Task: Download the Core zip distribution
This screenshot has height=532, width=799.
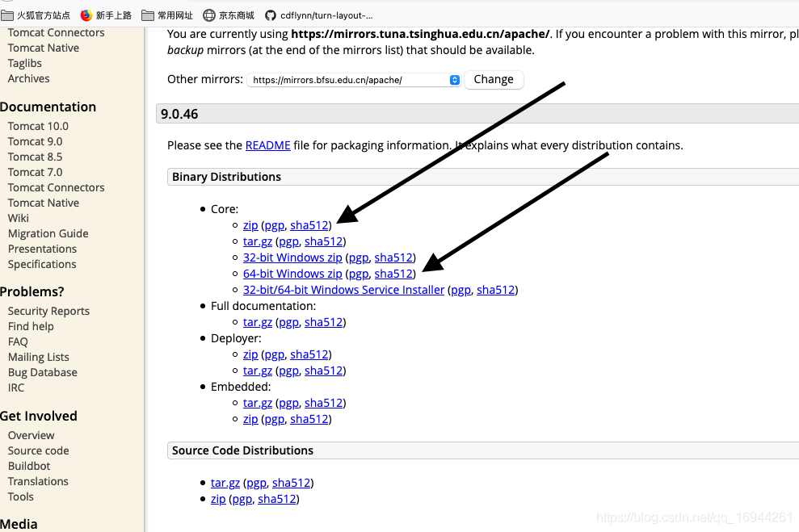Action: click(x=250, y=225)
